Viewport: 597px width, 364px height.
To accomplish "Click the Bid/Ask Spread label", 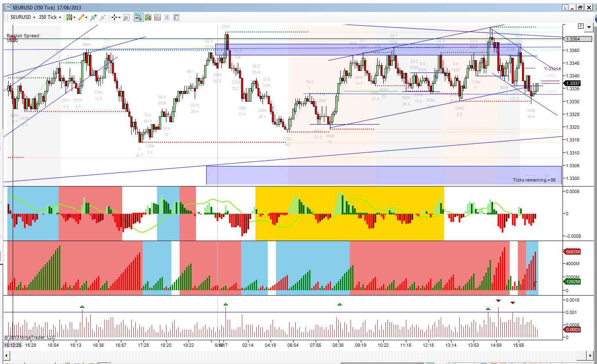I will pos(23,36).
